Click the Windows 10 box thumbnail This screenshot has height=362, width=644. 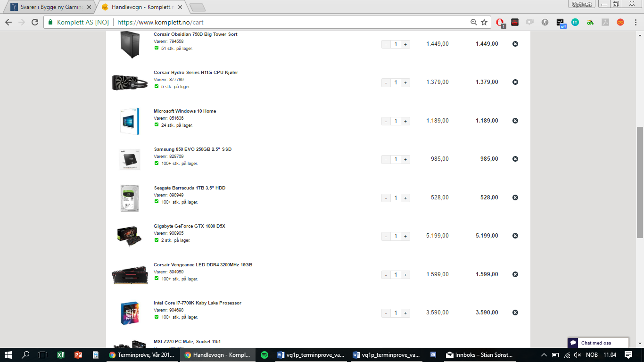tap(130, 121)
